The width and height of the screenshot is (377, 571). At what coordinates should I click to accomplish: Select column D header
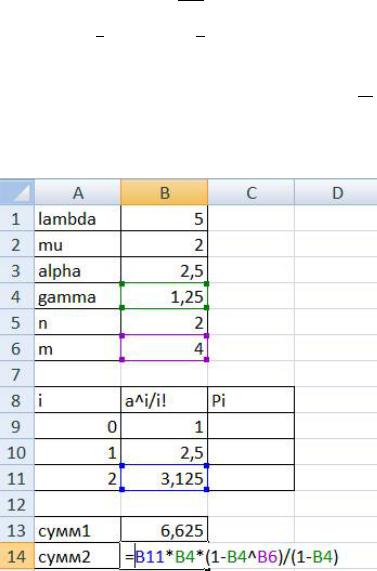pyautogui.click(x=336, y=192)
